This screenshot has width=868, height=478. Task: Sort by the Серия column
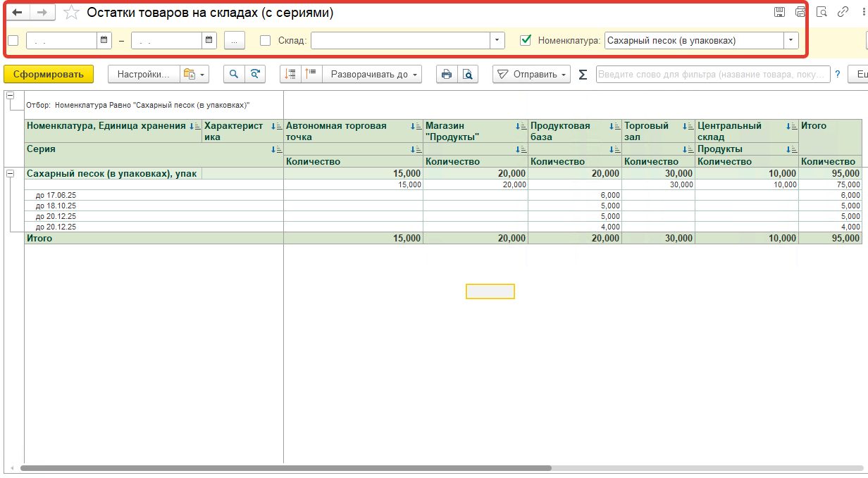[278, 149]
